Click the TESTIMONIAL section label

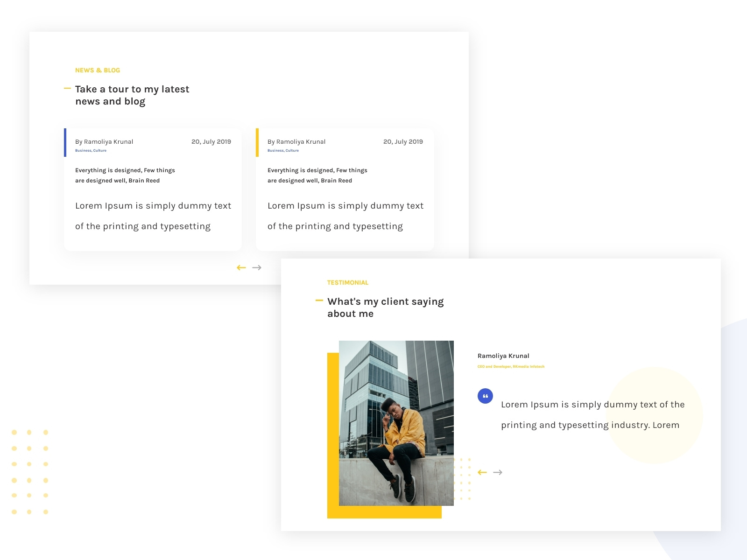coord(347,282)
